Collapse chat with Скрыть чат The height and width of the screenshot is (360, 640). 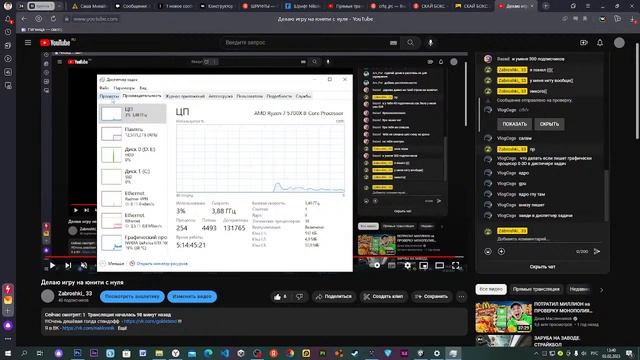(x=542, y=267)
